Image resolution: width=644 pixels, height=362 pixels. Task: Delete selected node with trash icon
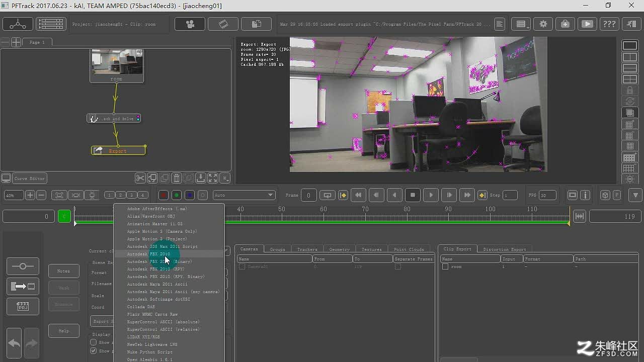[177, 178]
